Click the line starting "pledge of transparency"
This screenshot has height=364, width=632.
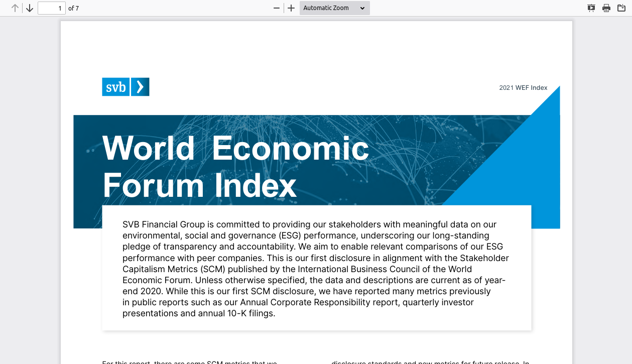(313, 247)
